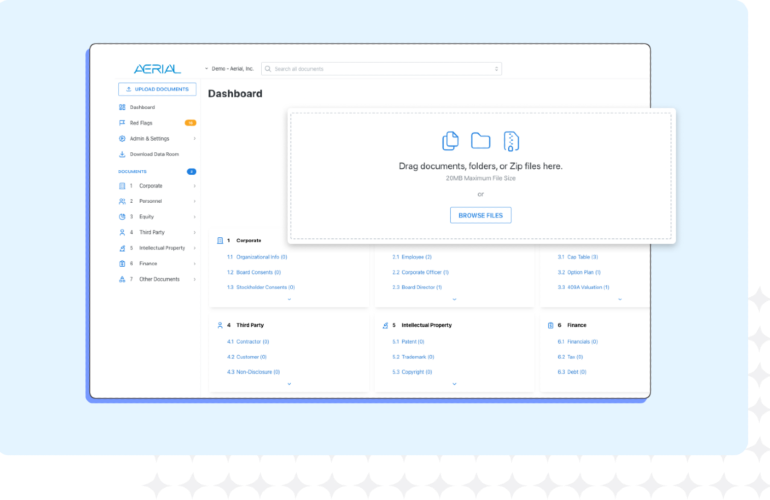This screenshot has height=500, width=770.
Task: Click the Search all documents field
Action: coord(382,69)
